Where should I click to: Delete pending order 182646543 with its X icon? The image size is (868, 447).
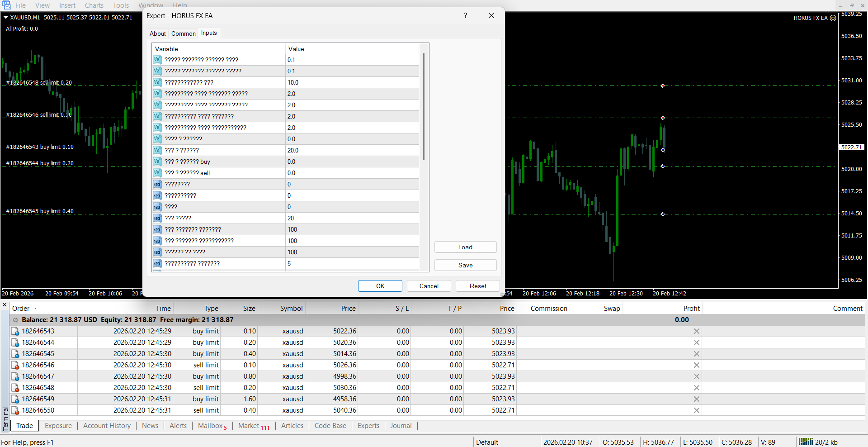pyautogui.click(x=696, y=331)
